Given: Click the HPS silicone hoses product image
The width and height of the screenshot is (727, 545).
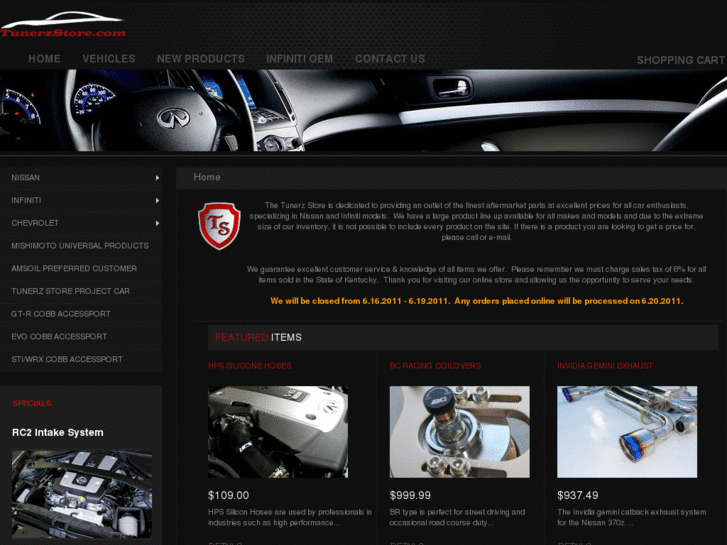Looking at the screenshot, I should (278, 432).
